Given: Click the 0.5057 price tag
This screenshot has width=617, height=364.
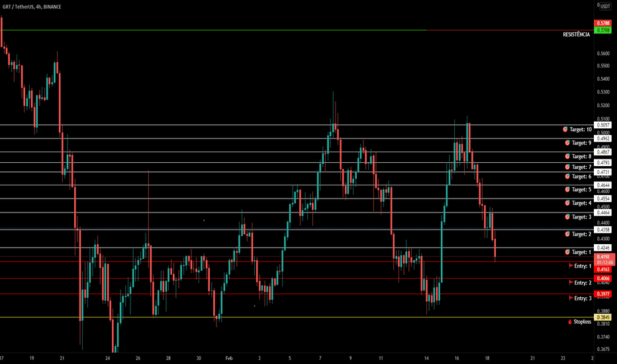Looking at the screenshot, I should click(x=602, y=125).
